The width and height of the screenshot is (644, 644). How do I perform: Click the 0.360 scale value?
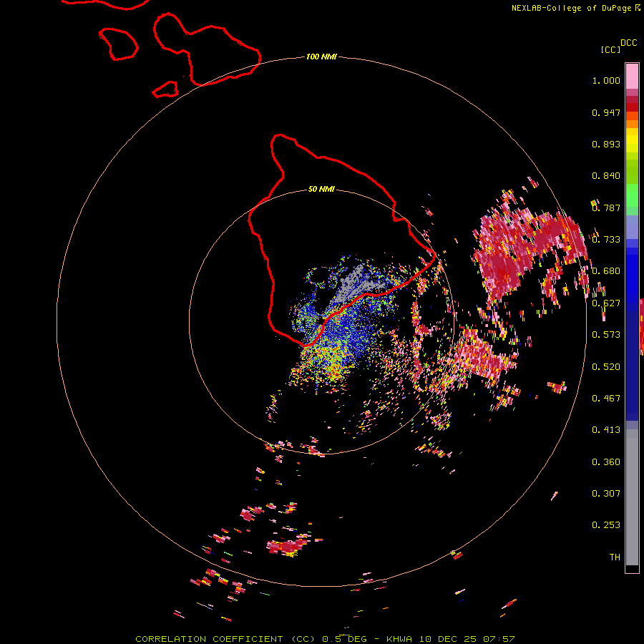606,462
